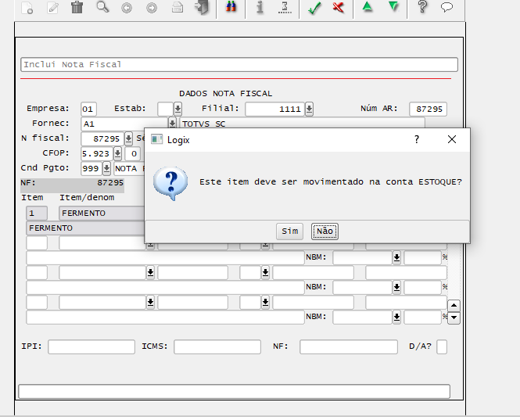Click the first NBM percent field

pyautogui.click(x=423, y=257)
